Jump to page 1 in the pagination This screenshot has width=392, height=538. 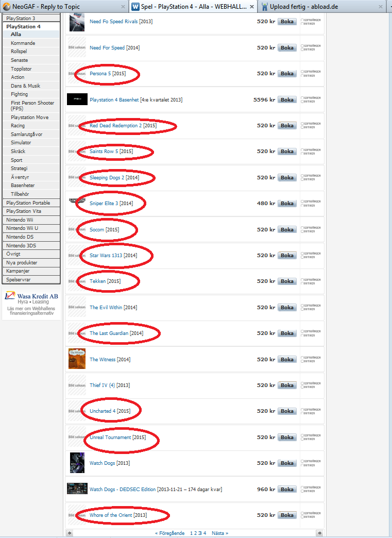pos(192,533)
